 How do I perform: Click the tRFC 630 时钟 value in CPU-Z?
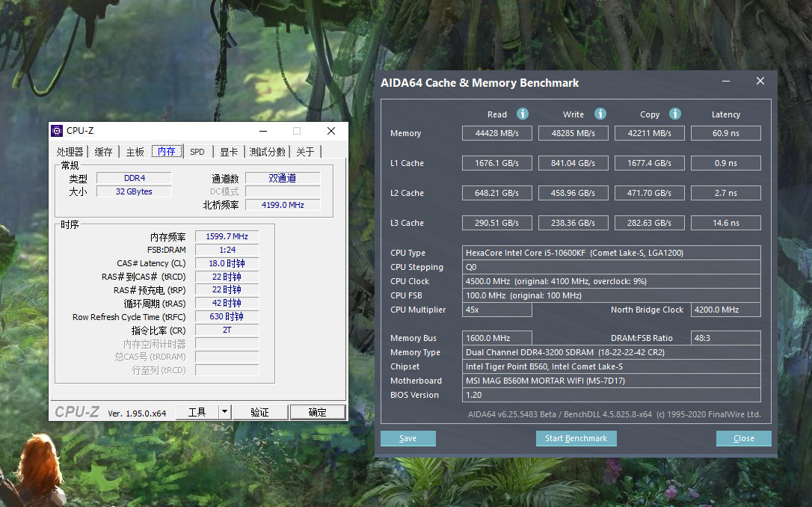(227, 317)
